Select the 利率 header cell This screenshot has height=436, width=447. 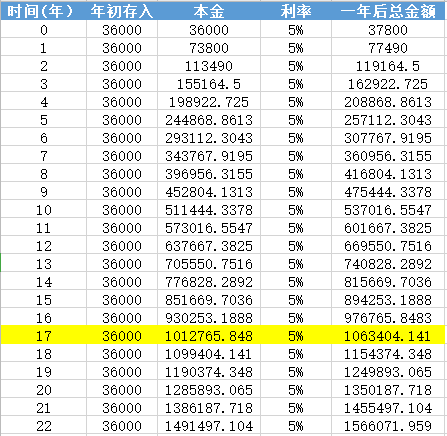tap(296, 11)
